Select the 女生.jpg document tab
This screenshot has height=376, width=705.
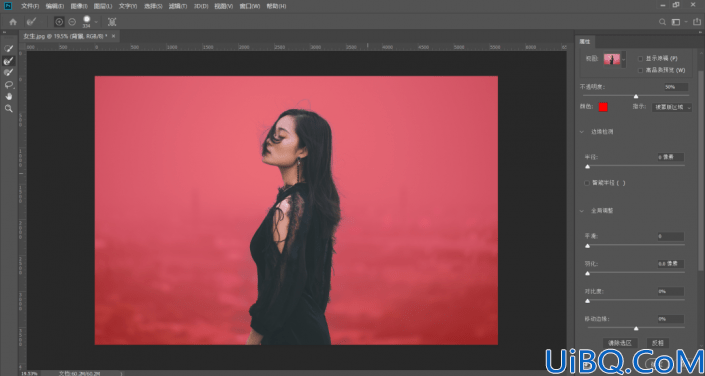click(x=66, y=36)
